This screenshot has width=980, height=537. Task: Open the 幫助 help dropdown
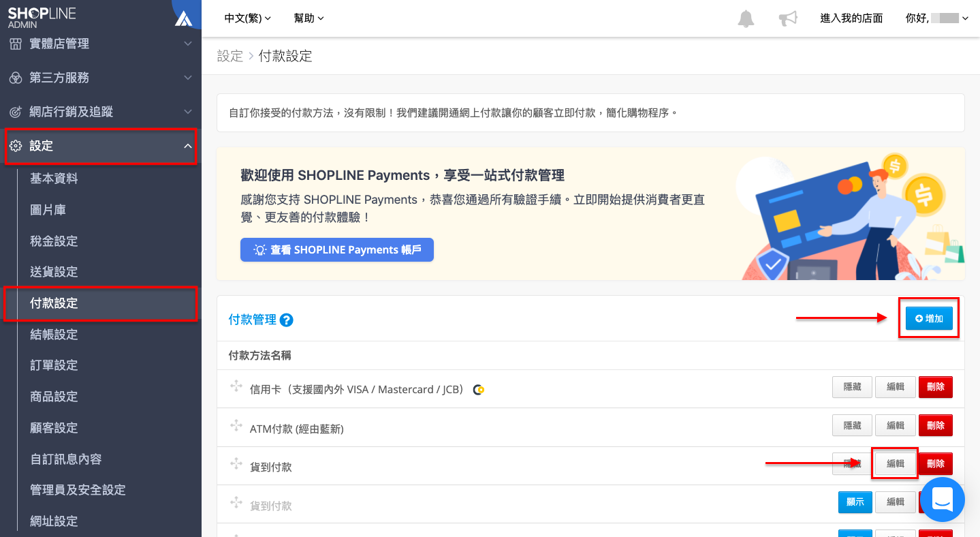click(x=309, y=18)
